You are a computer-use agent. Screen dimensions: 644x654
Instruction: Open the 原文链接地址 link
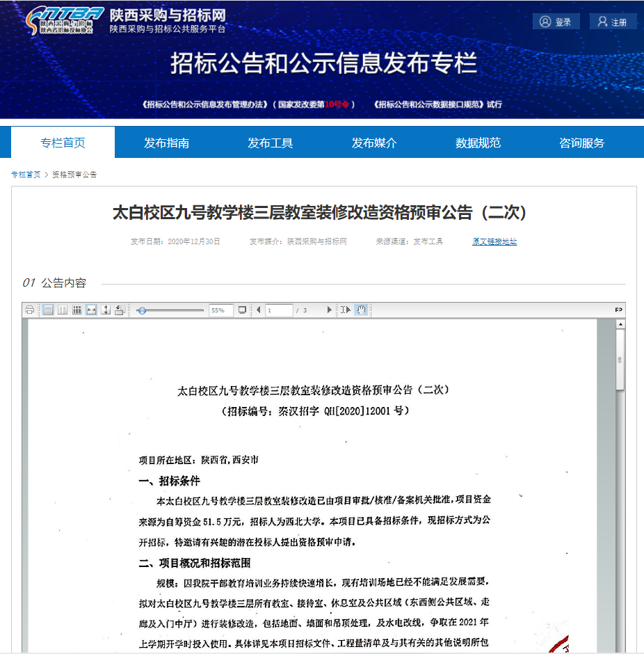(494, 241)
